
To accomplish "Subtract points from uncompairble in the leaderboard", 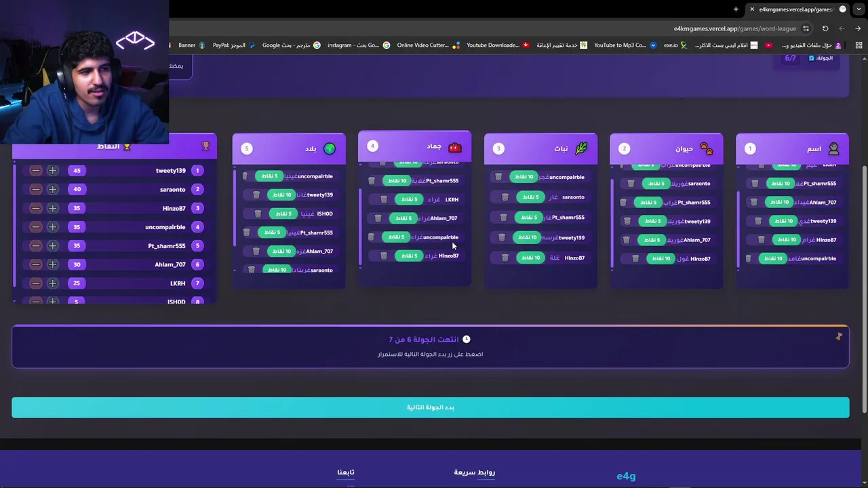I will click(35, 227).
